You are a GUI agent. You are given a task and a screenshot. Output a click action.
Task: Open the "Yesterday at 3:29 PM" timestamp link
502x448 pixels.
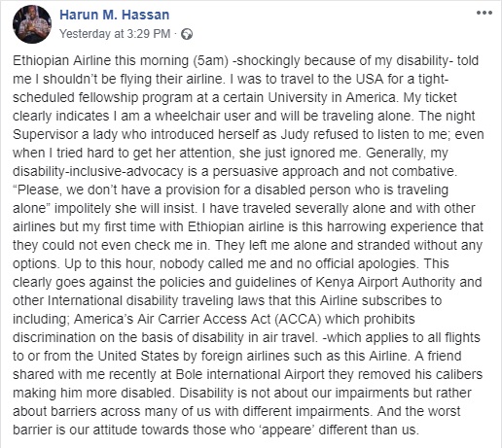pos(115,34)
